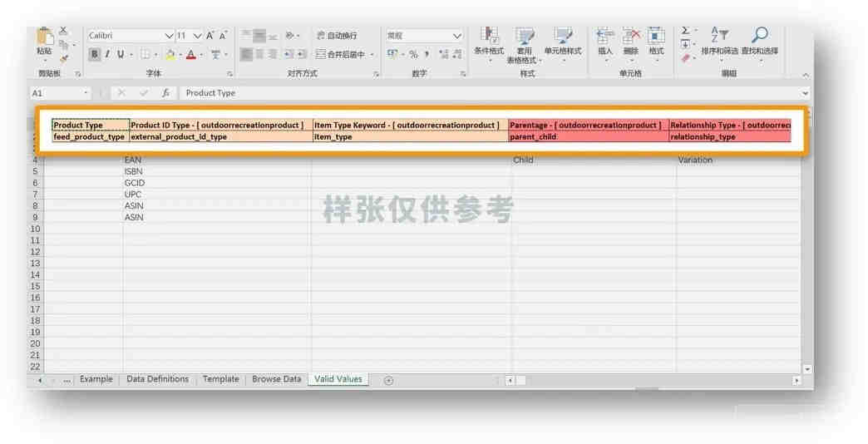This screenshot has width=868, height=444.
Task: Click the text orientation icon
Action: (x=290, y=36)
